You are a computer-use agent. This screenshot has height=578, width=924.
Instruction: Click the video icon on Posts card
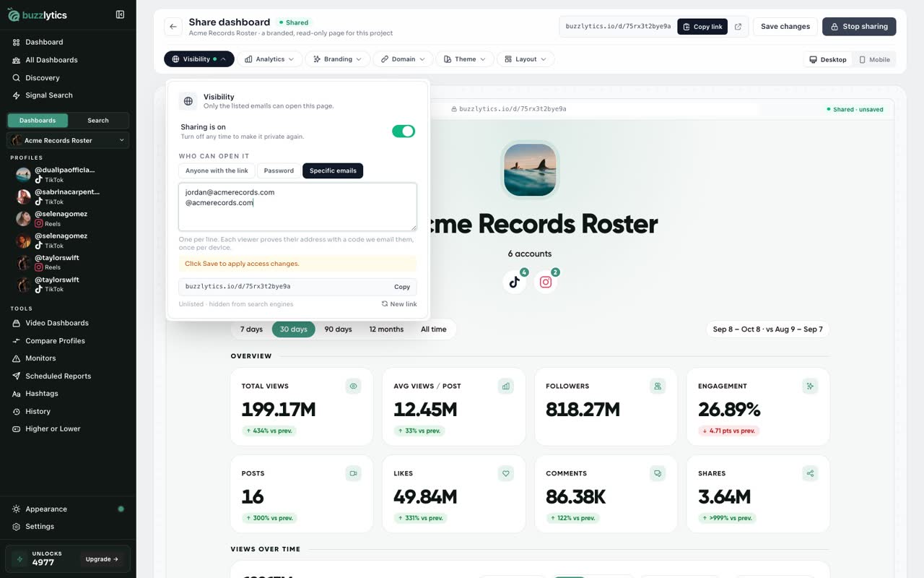354,474
